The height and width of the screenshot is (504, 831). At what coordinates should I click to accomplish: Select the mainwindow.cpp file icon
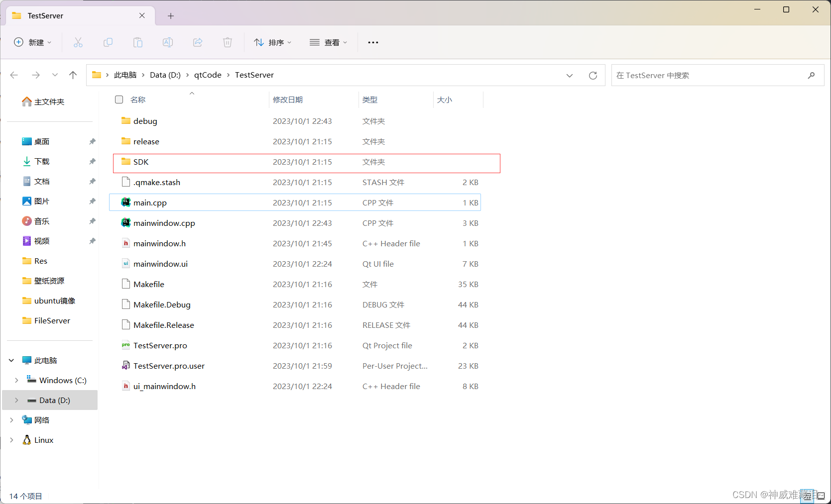(x=126, y=223)
